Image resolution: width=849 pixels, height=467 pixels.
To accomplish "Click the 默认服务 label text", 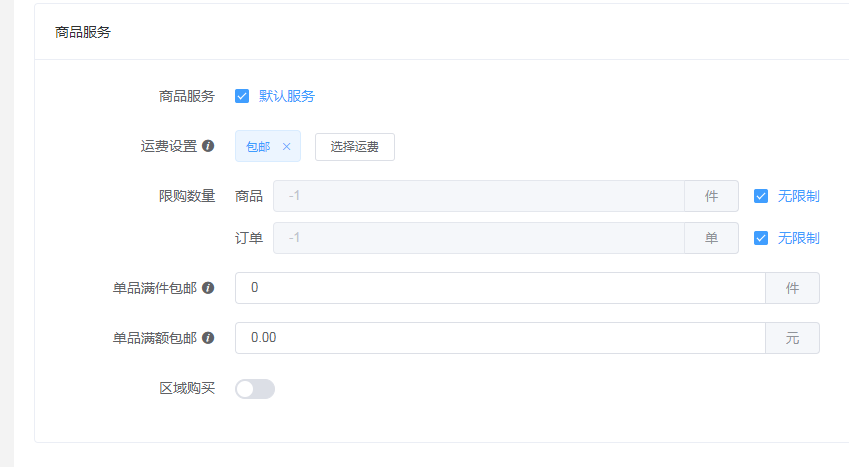I will [x=287, y=96].
